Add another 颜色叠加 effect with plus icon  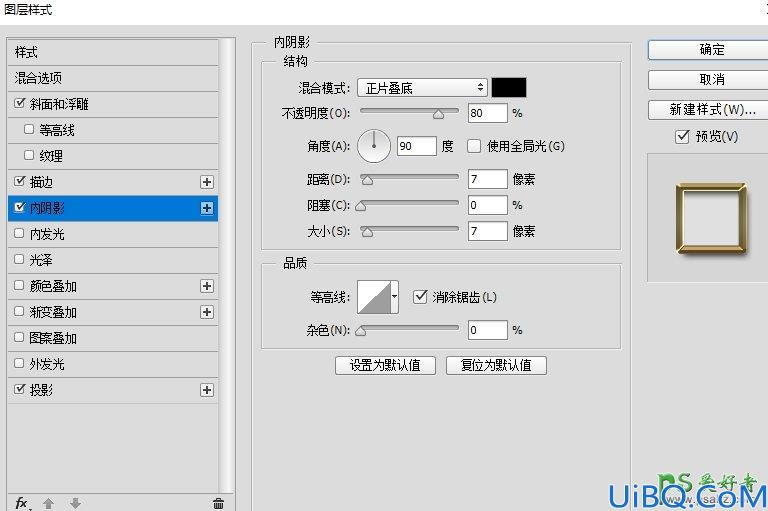click(207, 286)
